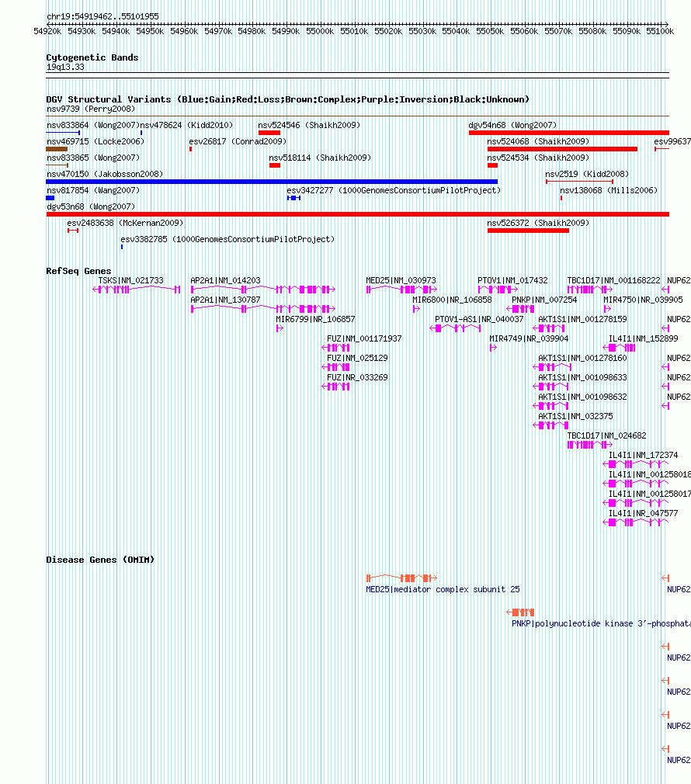Click the PNKP NM_007254 RefSeq glyph
The height and width of the screenshot is (784, 691).
point(520,309)
